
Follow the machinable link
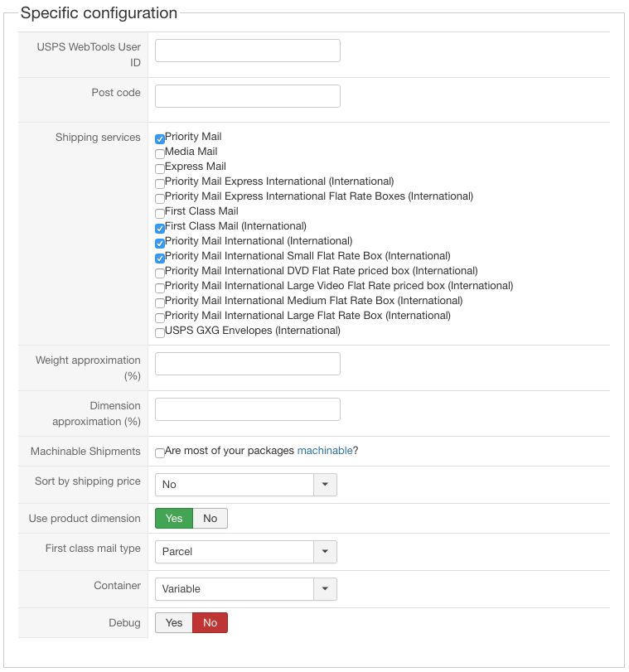[x=325, y=451]
